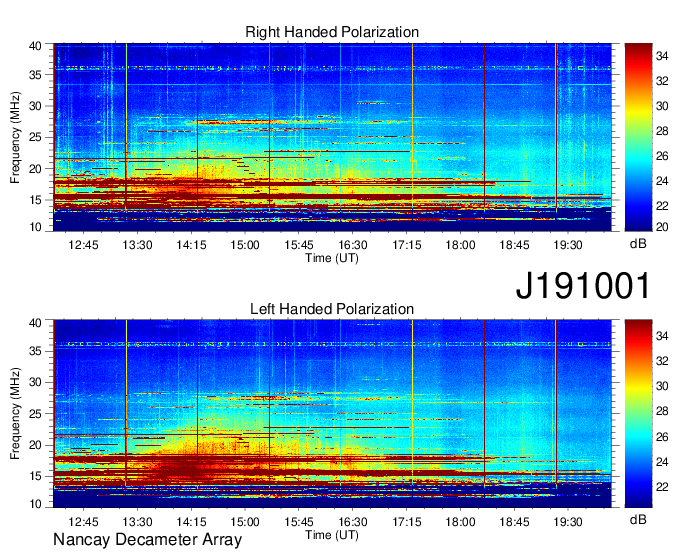Viewport: 680px width, 552px height.
Task: Click the 18:45 time tick of lower plot
Action: [514, 522]
